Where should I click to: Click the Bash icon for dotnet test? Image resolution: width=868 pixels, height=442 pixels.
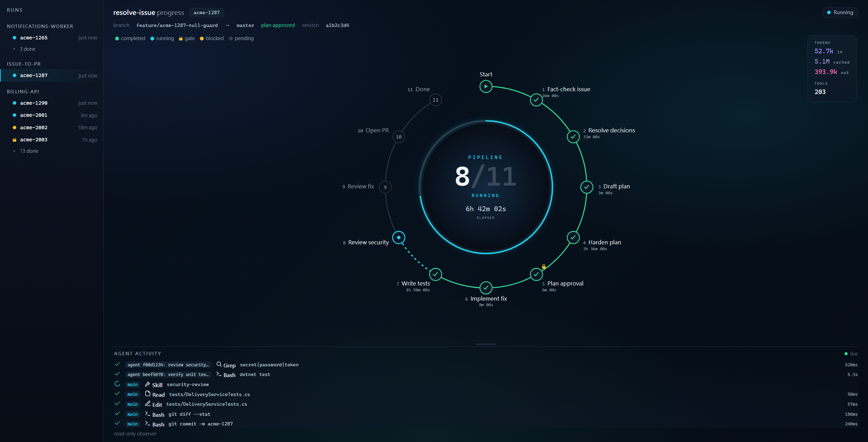(219, 374)
